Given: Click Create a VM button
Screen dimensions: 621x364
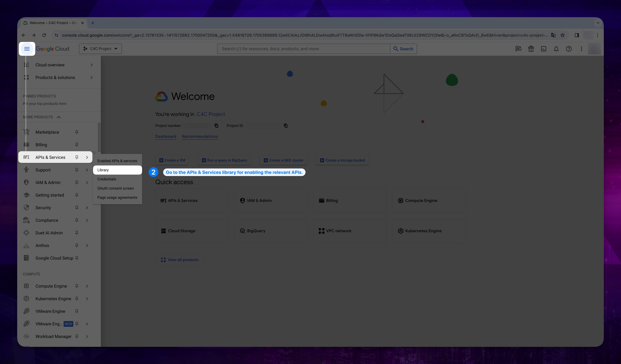Looking at the screenshot, I should [172, 160].
